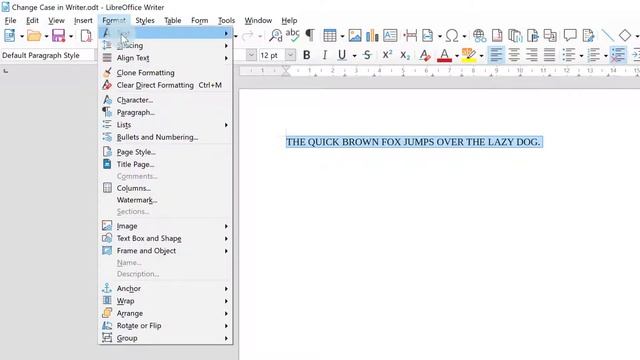Image resolution: width=640 pixels, height=360 pixels.
Task: Click the Save document icon
Action: click(58, 36)
